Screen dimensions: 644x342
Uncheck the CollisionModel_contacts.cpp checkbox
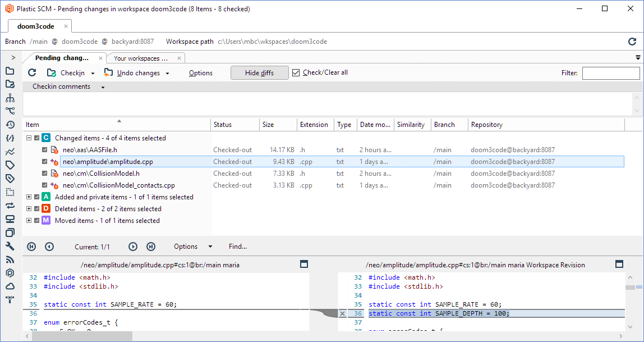(45, 185)
